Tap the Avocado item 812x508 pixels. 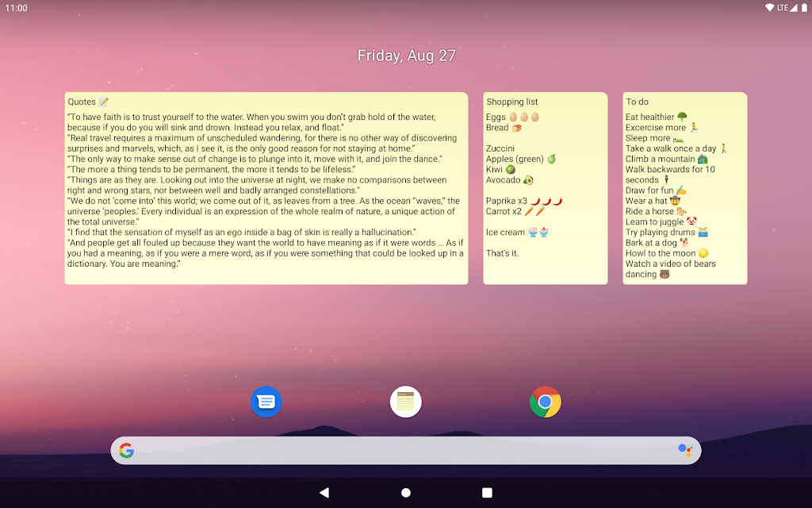[510, 180]
